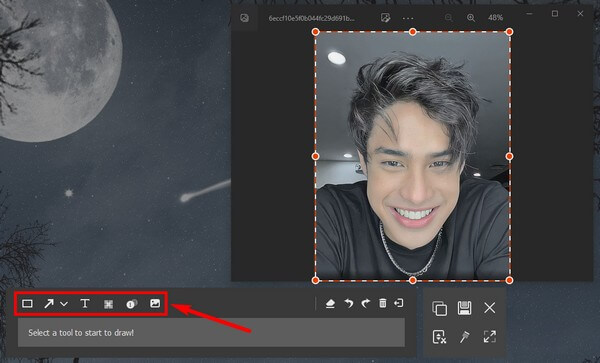This screenshot has width=600, height=363.
Task: Click the bottom-middle selection handle
Action: click(x=412, y=280)
